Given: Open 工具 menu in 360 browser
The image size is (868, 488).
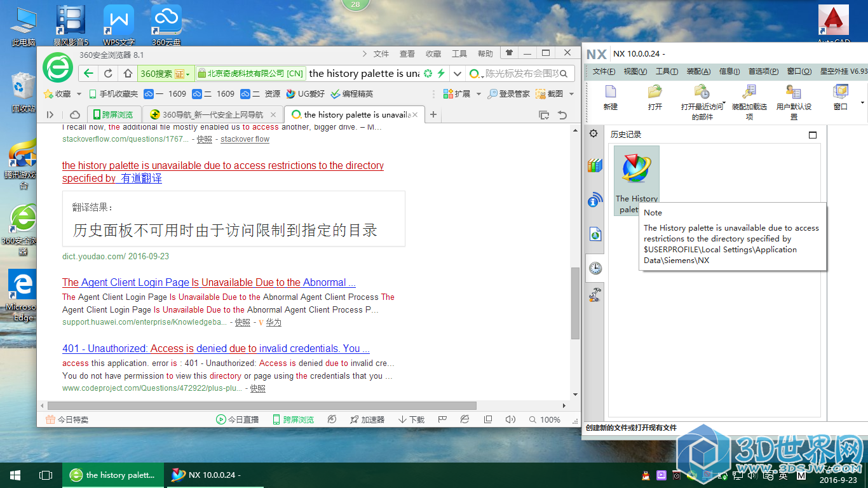Looking at the screenshot, I should coord(459,54).
